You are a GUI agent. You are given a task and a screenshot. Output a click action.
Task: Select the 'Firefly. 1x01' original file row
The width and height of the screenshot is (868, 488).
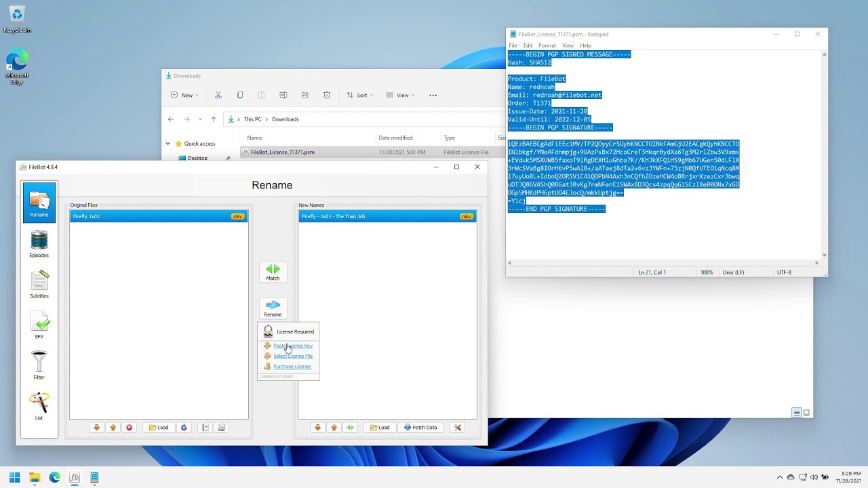click(x=159, y=216)
